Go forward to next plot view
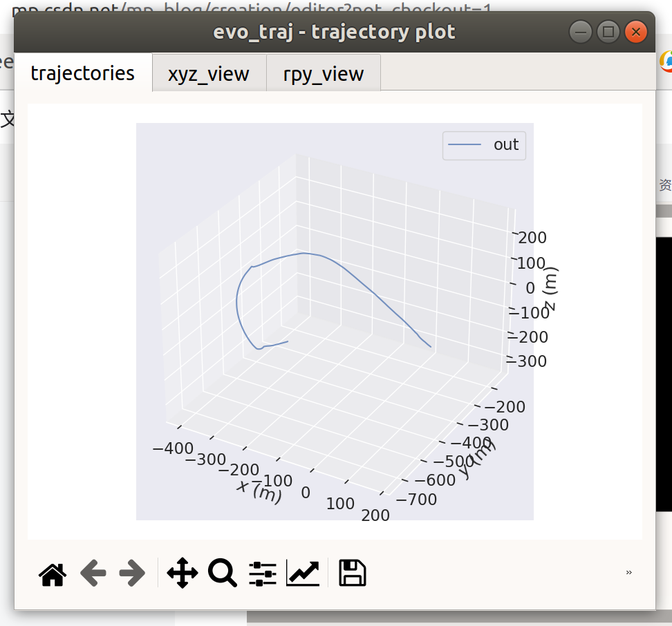This screenshot has width=672, height=626. (133, 573)
